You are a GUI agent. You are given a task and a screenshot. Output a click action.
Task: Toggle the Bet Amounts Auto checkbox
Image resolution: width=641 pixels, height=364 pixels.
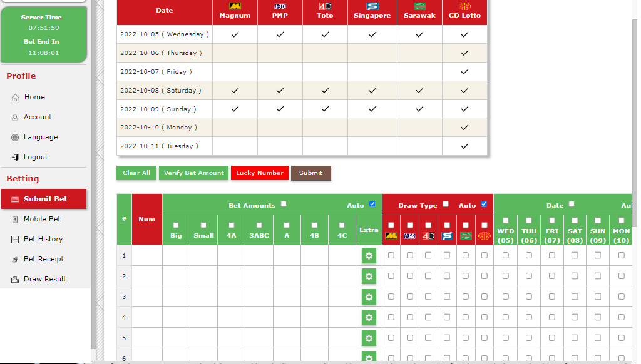click(x=372, y=204)
